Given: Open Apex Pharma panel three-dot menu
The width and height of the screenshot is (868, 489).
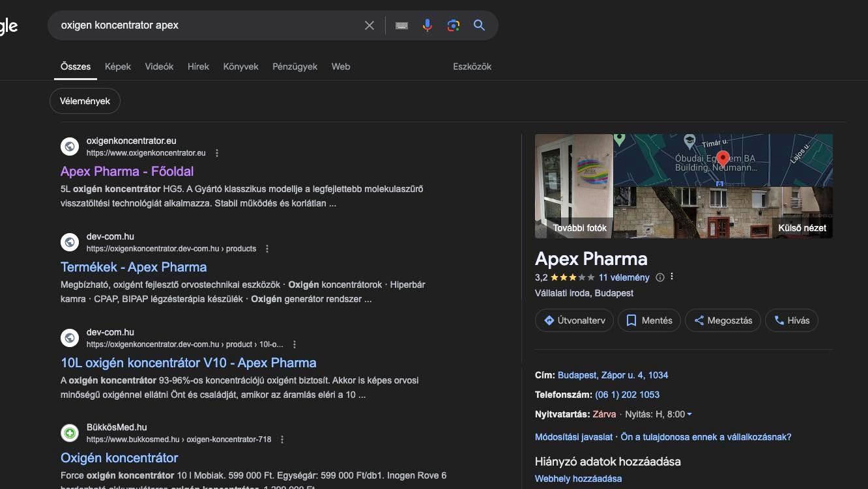Looking at the screenshot, I should (672, 277).
